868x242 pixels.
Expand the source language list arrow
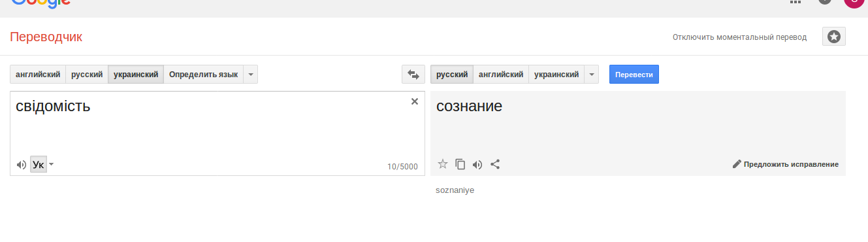tap(251, 75)
